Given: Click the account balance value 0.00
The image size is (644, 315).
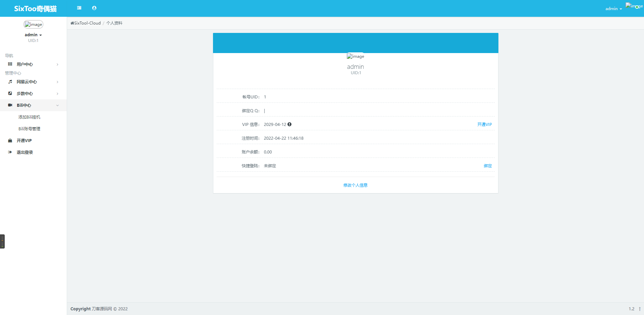Looking at the screenshot, I should pyautogui.click(x=268, y=152).
